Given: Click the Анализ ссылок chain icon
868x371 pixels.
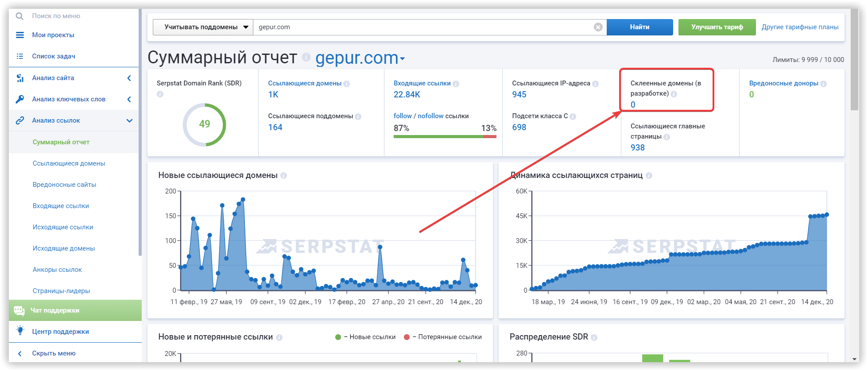Looking at the screenshot, I should tap(20, 120).
